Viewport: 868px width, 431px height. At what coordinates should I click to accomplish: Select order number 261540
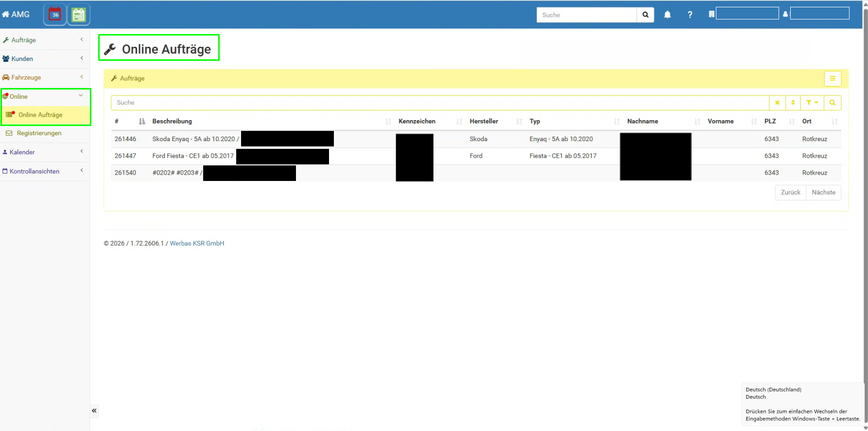tap(125, 173)
